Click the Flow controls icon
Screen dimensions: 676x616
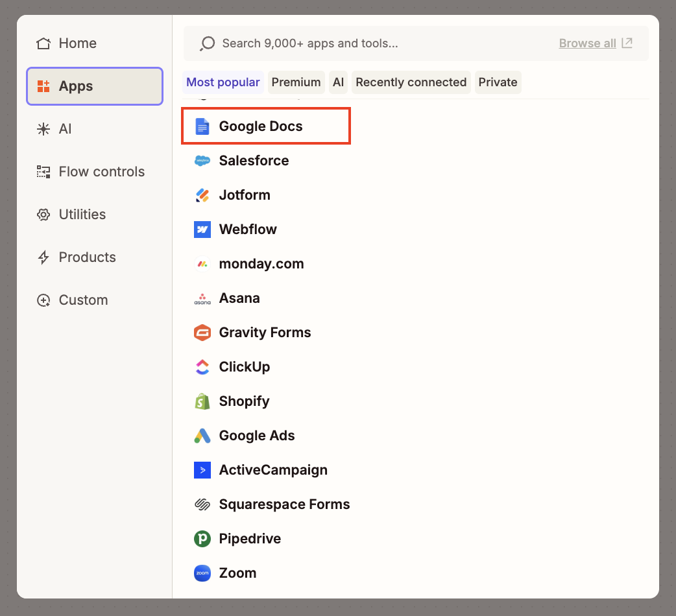[43, 171]
